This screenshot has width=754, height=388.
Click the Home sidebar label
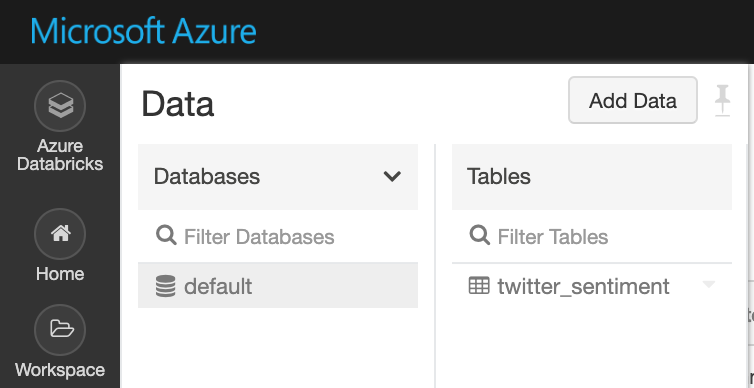(x=60, y=274)
